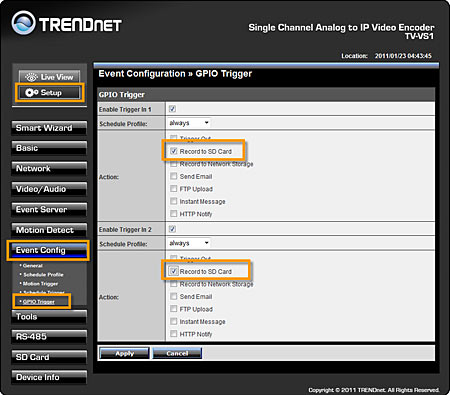Open the Event Server menu
450x395 pixels.
coord(49,209)
